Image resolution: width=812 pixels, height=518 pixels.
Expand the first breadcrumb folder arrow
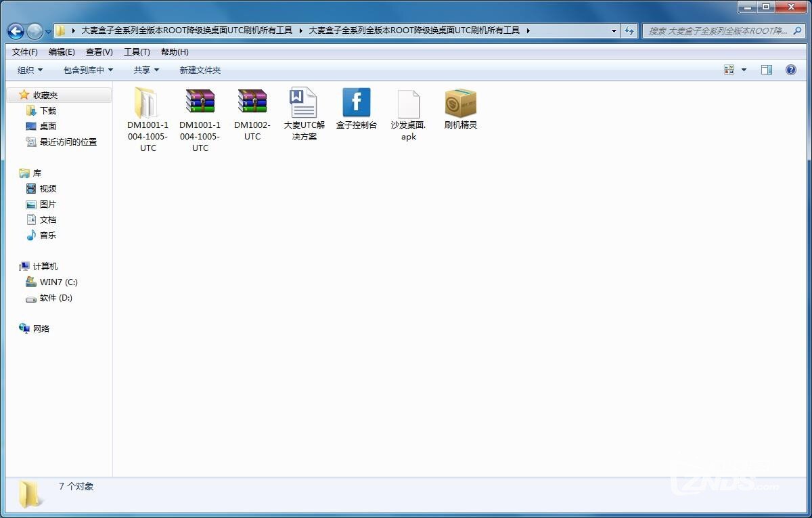click(300, 30)
